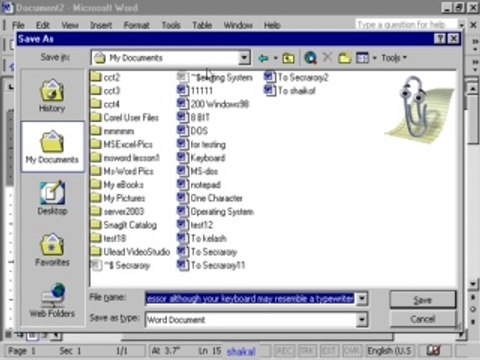Select the for testing document
The image size is (480, 360).
pyautogui.click(x=201, y=144)
